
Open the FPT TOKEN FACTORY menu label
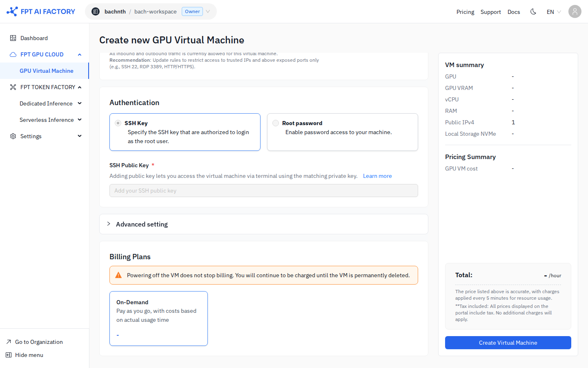point(48,87)
